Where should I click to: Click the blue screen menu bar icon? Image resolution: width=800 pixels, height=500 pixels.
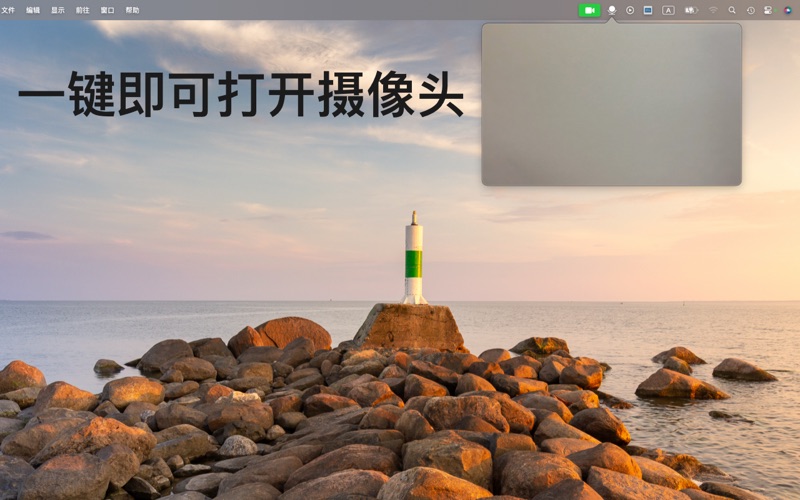[648, 10]
